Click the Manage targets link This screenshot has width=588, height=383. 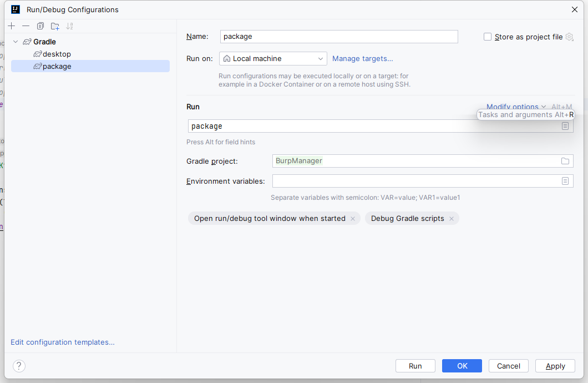pos(362,58)
